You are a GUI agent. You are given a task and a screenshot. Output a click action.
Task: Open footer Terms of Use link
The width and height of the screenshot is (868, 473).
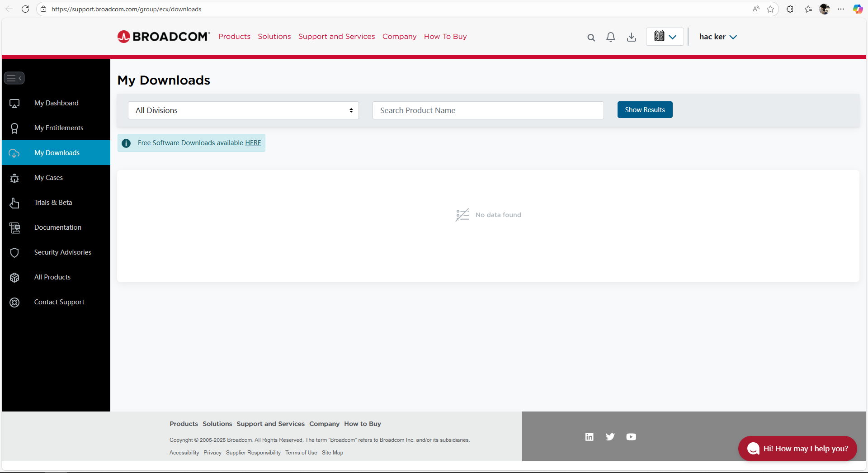coord(301,453)
